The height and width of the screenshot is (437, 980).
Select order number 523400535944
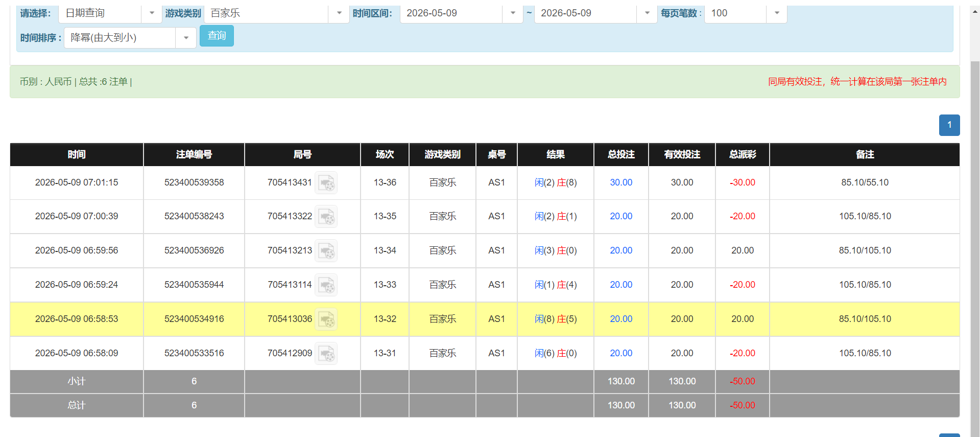tap(194, 285)
